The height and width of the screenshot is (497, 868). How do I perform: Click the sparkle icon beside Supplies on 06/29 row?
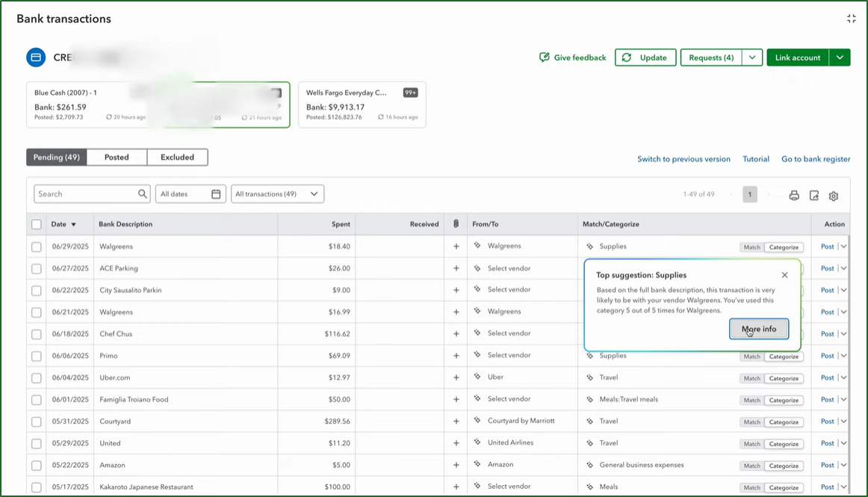point(589,247)
